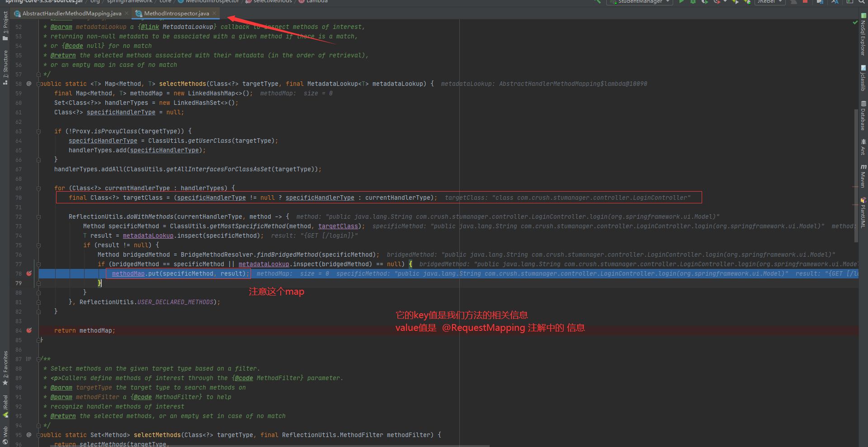
Task: Collapse the for loop at line 69
Action: tap(39, 188)
